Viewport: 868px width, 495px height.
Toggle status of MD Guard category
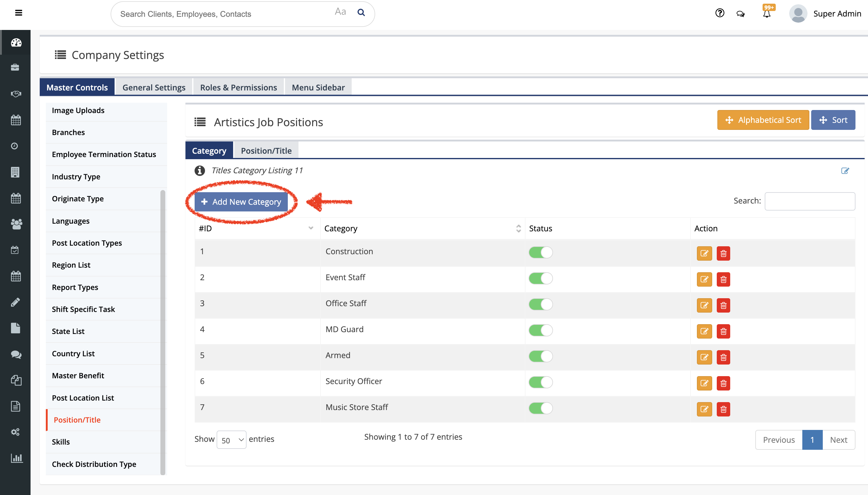[540, 330]
